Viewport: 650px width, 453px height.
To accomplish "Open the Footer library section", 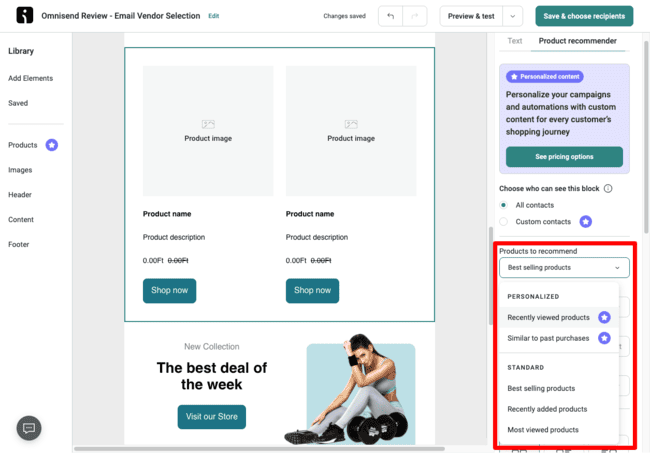I will 19,245.
